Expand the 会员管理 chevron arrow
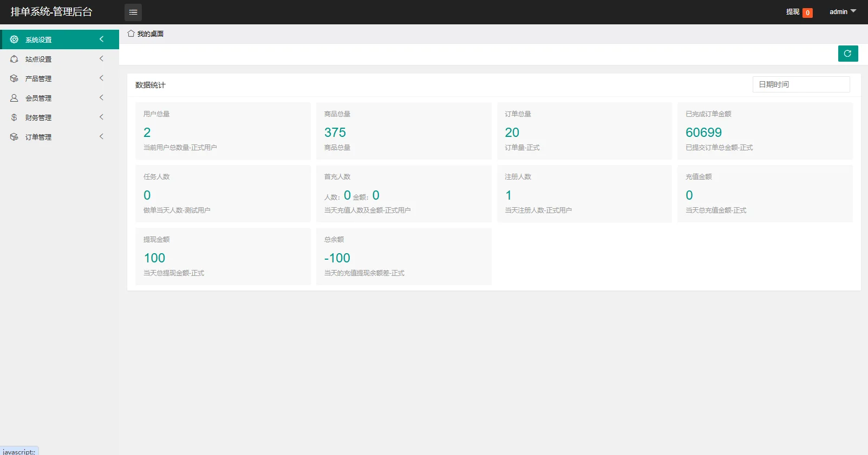Viewport: 868px width, 455px height. [x=101, y=97]
